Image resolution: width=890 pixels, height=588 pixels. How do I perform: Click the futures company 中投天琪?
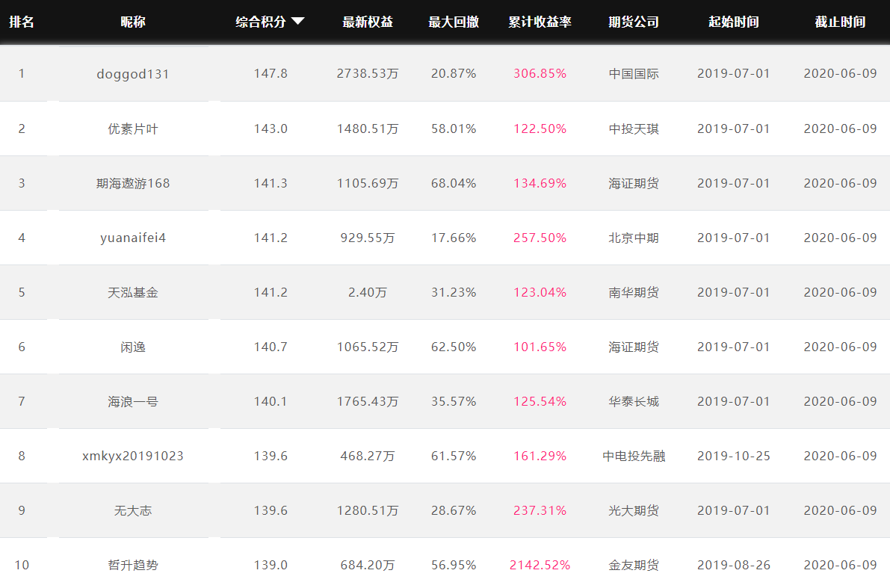(634, 129)
